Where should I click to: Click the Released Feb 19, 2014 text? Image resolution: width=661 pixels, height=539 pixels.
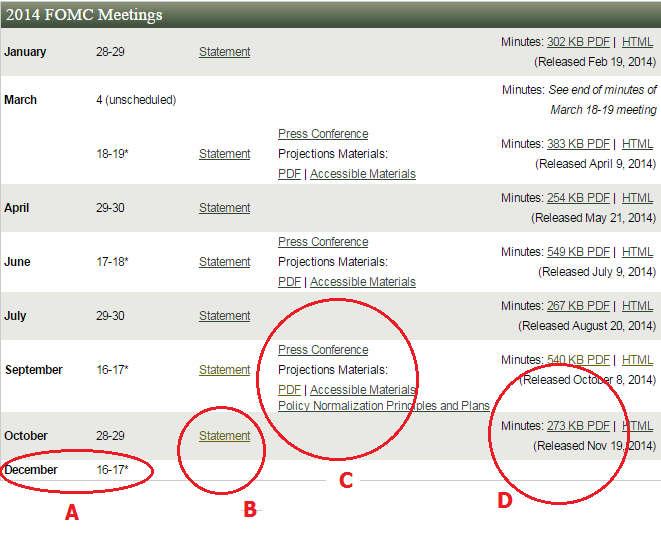point(595,62)
